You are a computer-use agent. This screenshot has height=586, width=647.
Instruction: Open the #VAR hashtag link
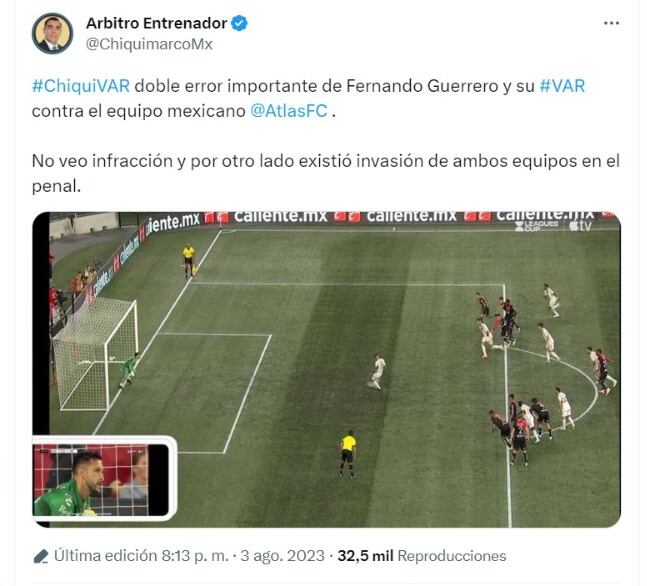click(562, 86)
